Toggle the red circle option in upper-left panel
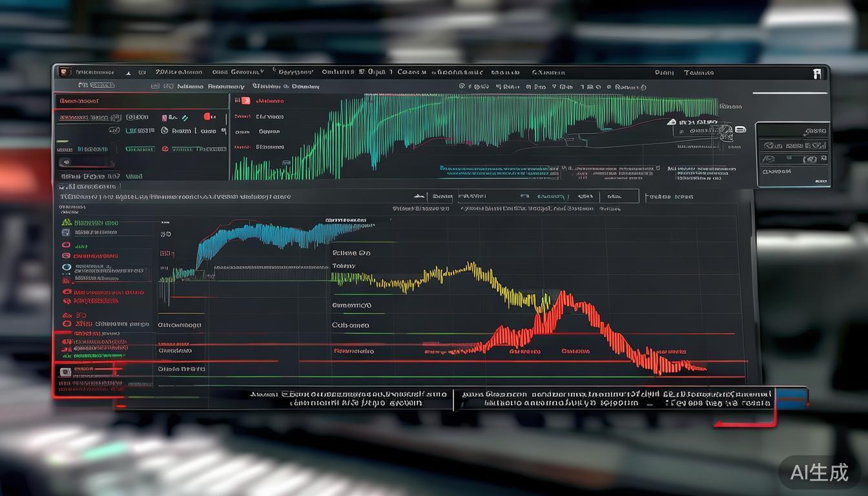The width and height of the screenshot is (868, 496). [x=165, y=149]
